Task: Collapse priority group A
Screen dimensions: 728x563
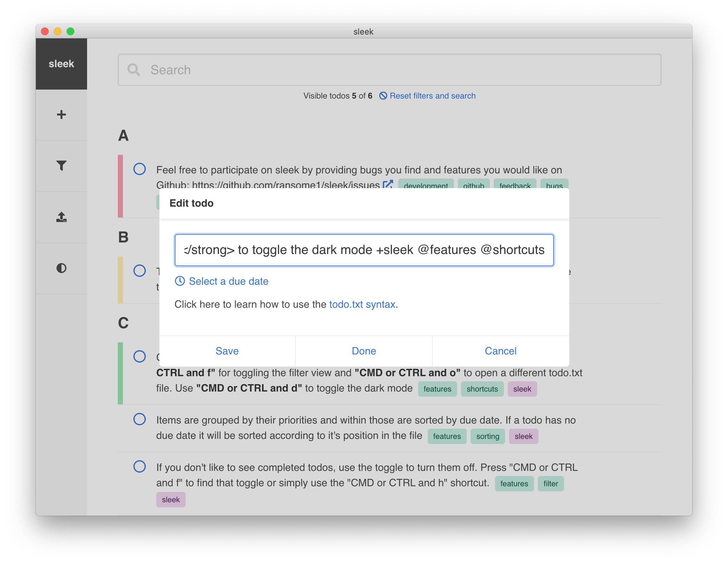Action: [x=123, y=135]
